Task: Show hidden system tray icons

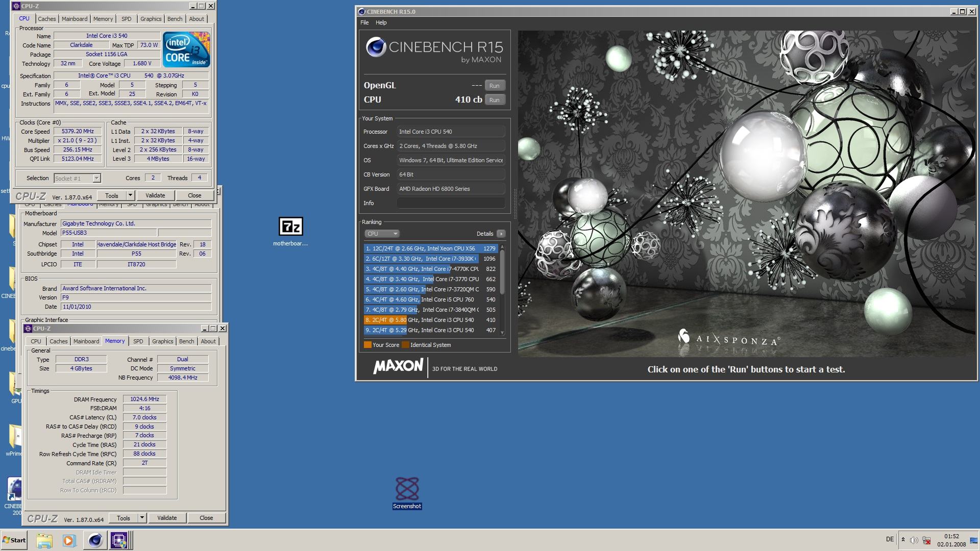Action: (x=903, y=540)
